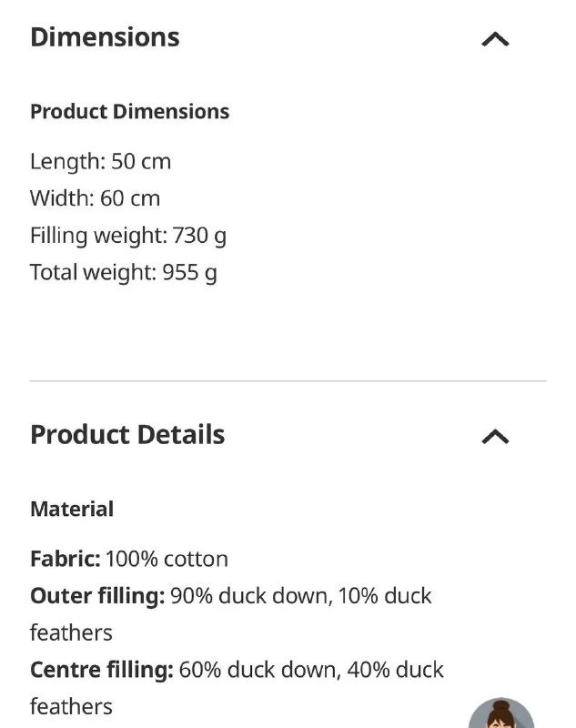The image size is (576, 728).
Task: Select the Product Dimensions subheading
Action: click(129, 112)
